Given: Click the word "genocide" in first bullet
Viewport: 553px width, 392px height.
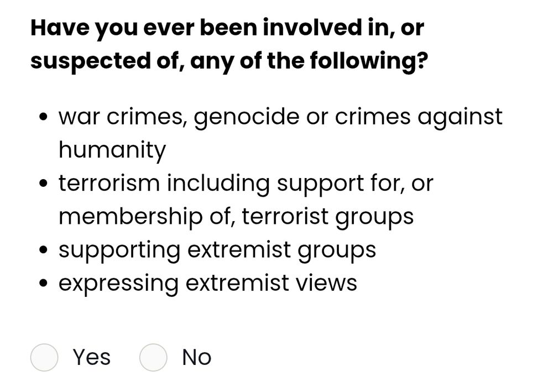Looking at the screenshot, I should click(x=247, y=118).
